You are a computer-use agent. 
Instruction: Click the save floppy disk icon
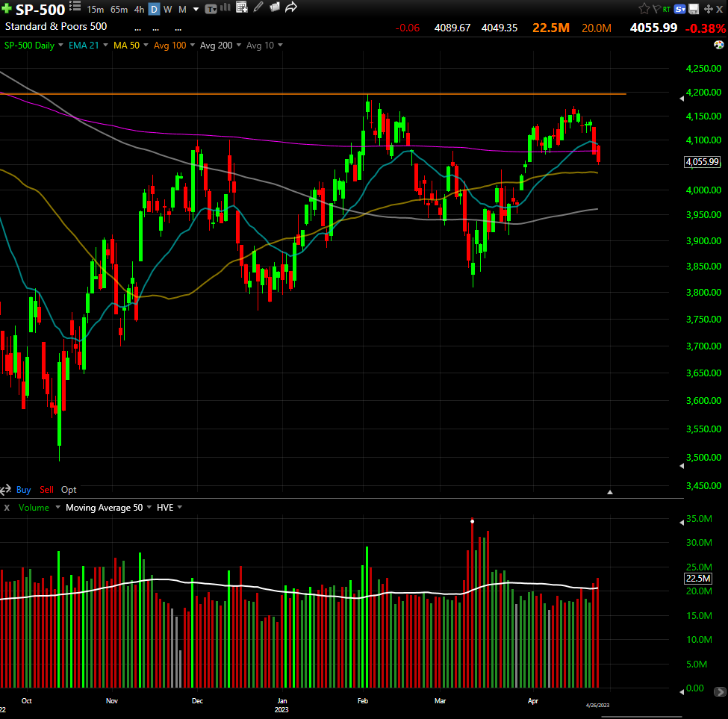tap(694, 9)
